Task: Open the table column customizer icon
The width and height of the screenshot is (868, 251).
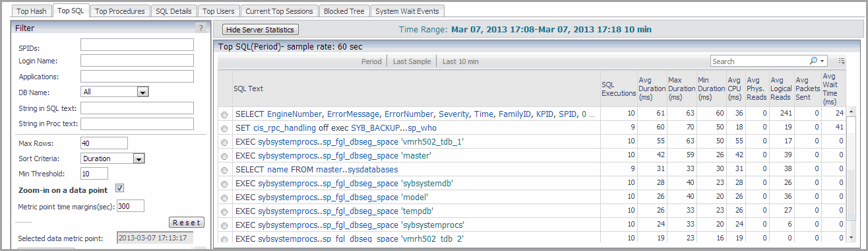Action: [842, 61]
